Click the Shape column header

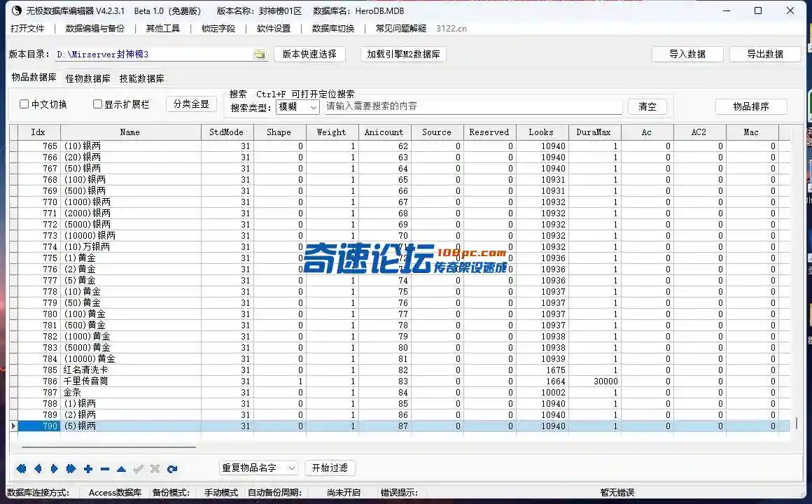pos(279,132)
